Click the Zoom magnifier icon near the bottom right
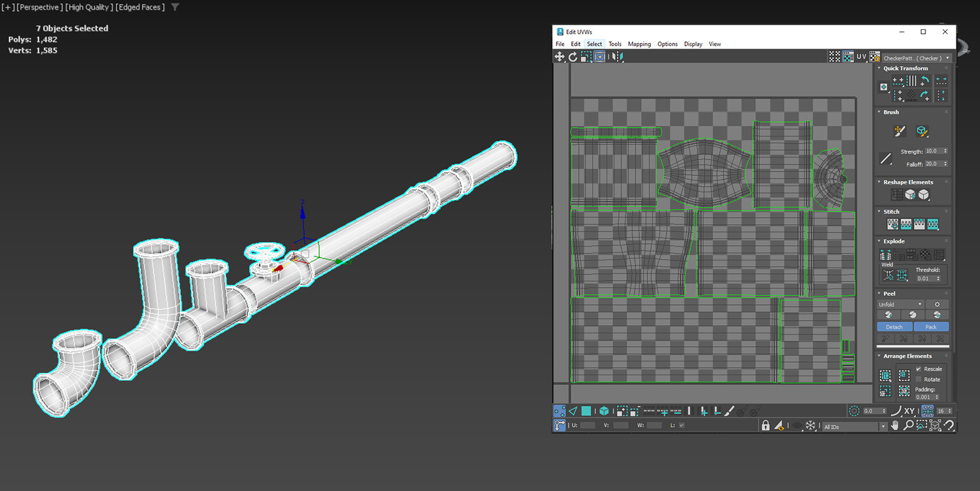 click(x=909, y=426)
